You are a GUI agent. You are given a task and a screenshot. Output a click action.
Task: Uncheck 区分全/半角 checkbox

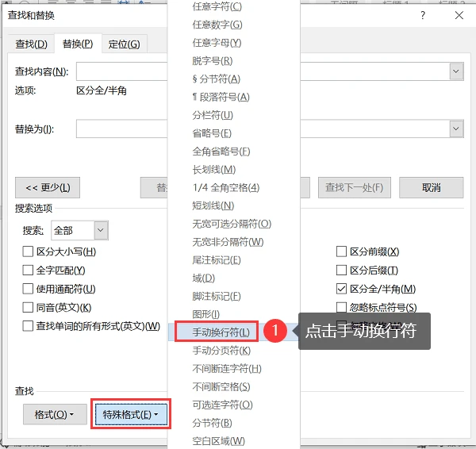pos(341,289)
